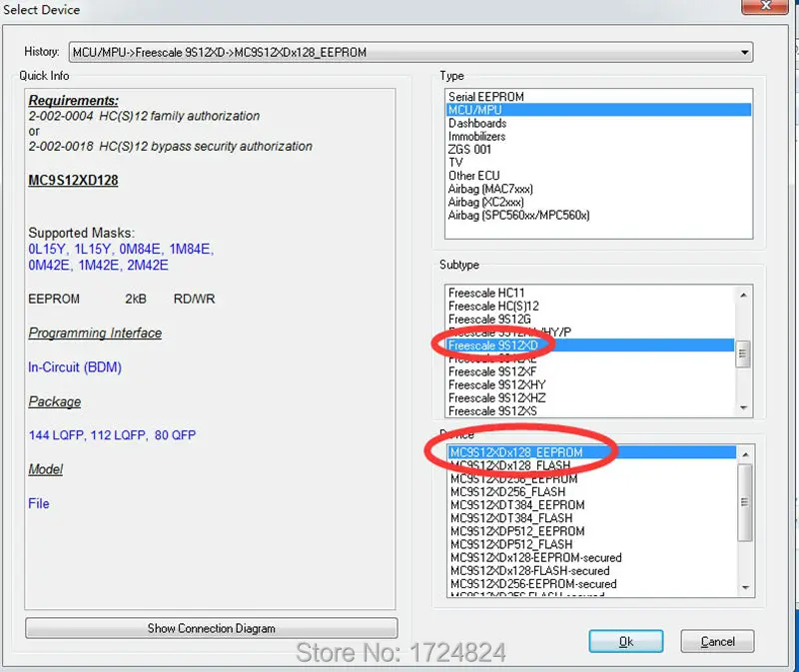
Task: Click 144 LQFP, 112 LQFP, 80 QFP text
Action: (x=112, y=435)
